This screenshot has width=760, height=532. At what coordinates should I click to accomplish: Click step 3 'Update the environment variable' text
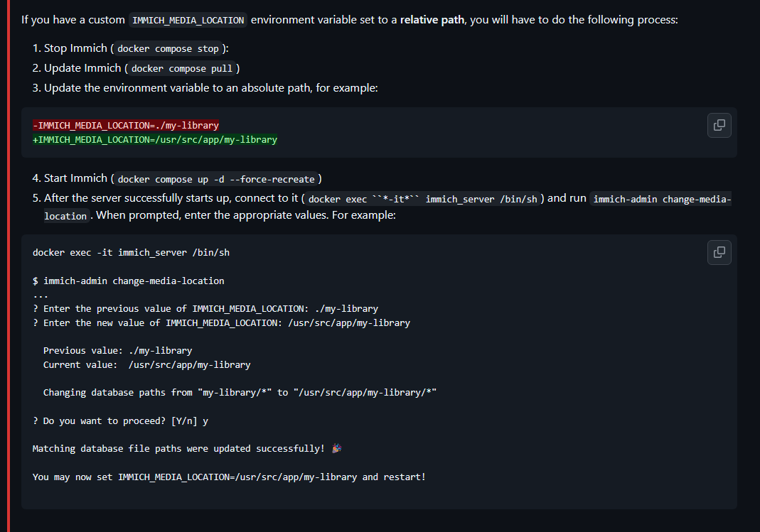[x=211, y=87]
